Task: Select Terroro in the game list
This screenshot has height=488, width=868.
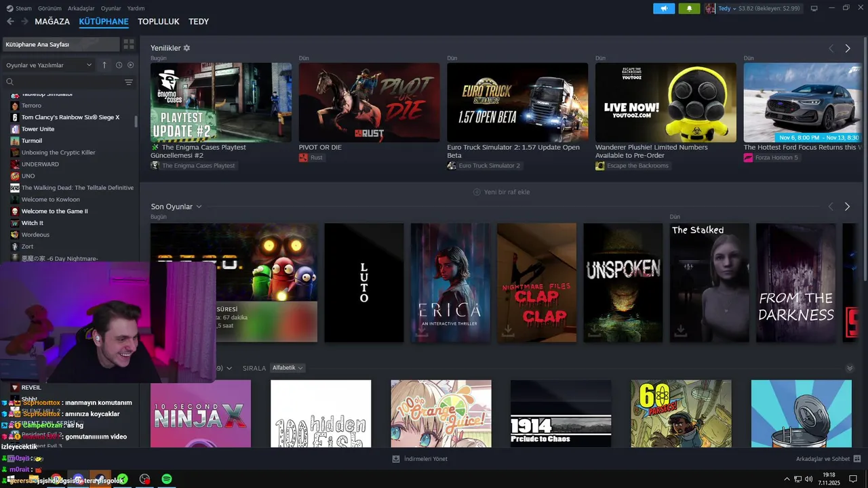Action: click(x=31, y=106)
